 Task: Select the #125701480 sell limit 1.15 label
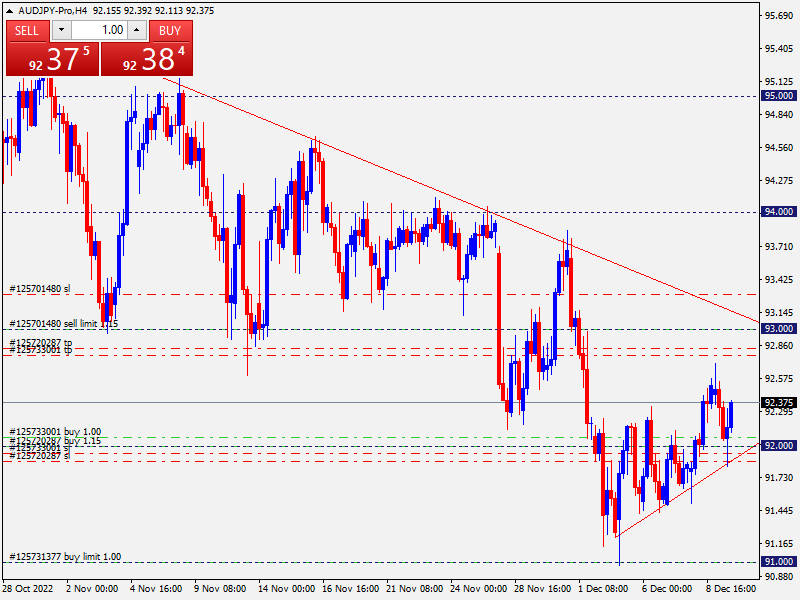(x=64, y=323)
